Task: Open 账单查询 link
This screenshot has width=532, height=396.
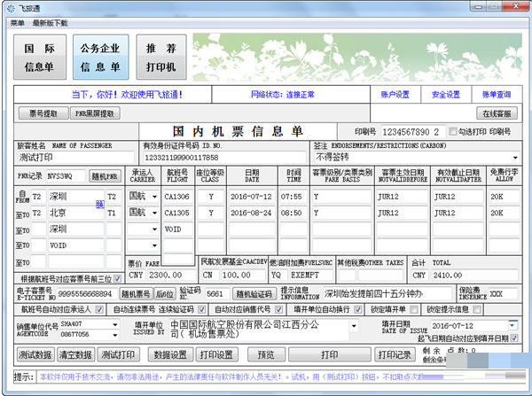Action: [x=496, y=94]
